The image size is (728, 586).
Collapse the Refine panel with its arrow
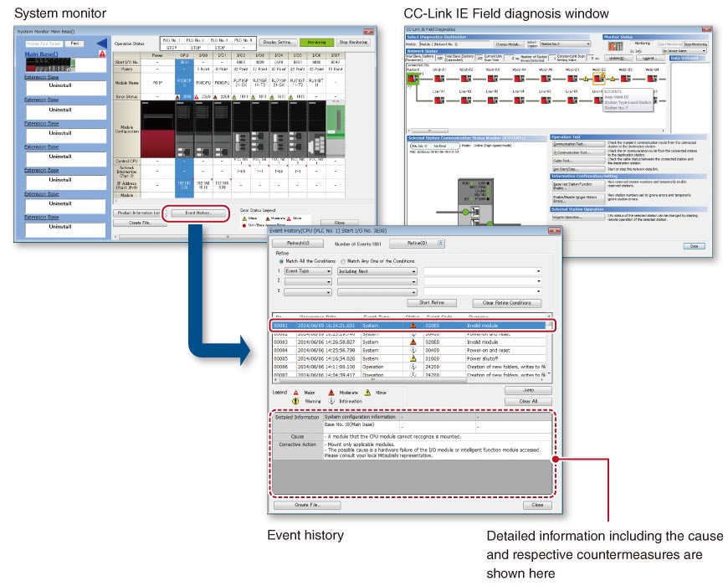click(x=440, y=243)
